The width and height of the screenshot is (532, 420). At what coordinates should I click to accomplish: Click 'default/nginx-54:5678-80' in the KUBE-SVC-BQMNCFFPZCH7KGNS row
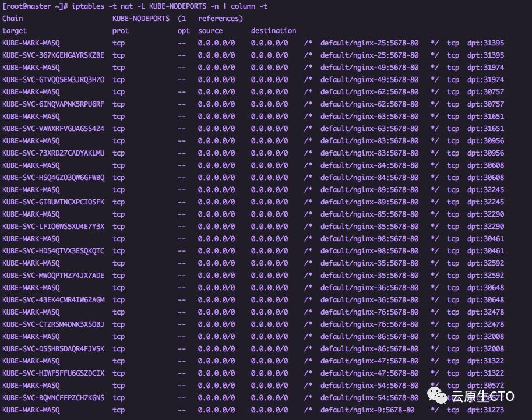(x=369, y=397)
